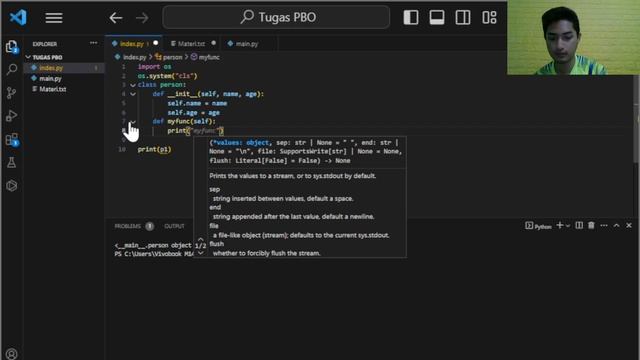
Task: Click the unsaved dot on index.py tab
Action: click(x=156, y=43)
